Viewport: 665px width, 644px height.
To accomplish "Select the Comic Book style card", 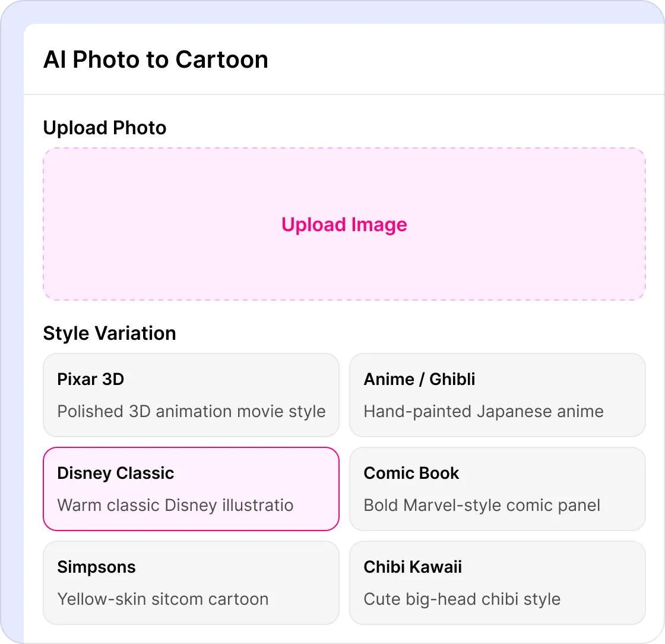I will coord(498,489).
